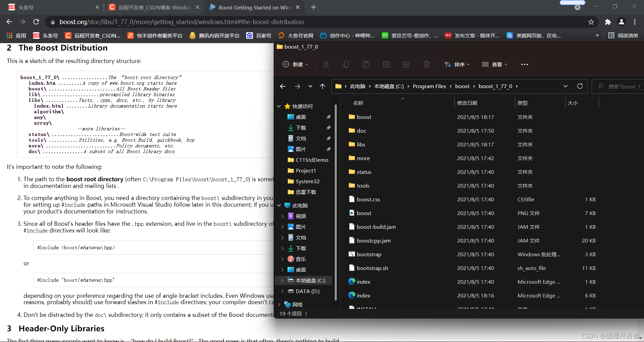Open the Chrome profile avatar icon

click(x=621, y=22)
